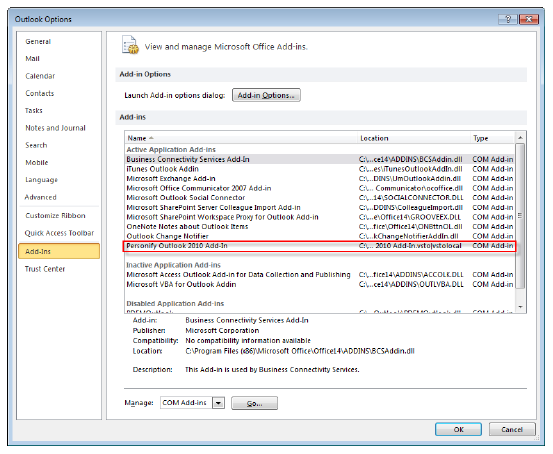Select the Microsoft Outlook Social Connector row
553x454 pixels.
pos(320,198)
